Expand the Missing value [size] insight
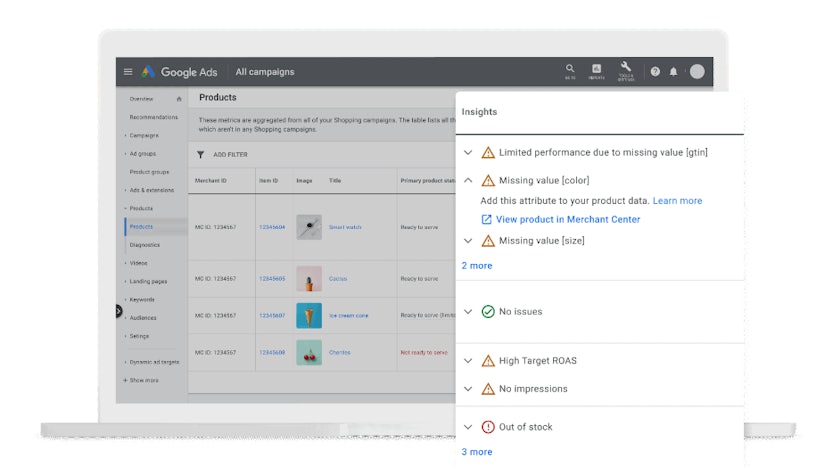 [467, 241]
